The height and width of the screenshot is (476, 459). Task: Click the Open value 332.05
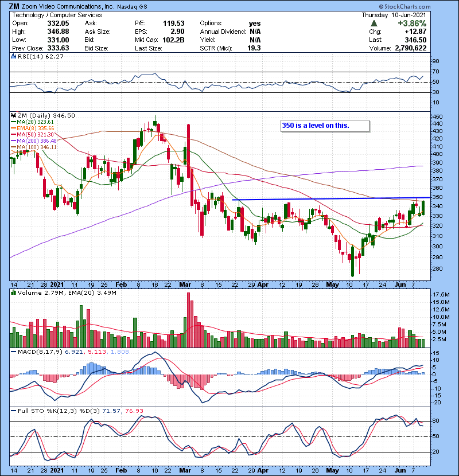tap(59, 24)
